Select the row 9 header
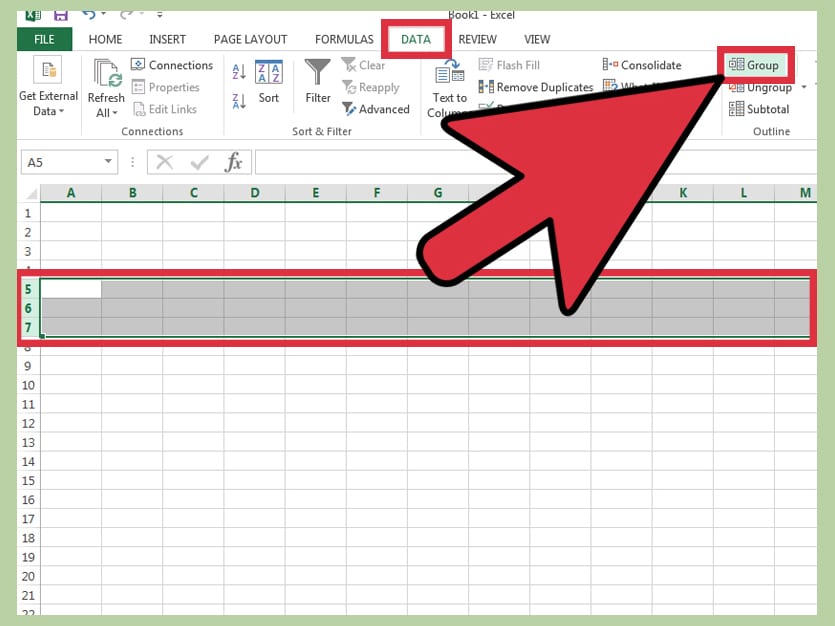The width and height of the screenshot is (835, 626). 28,366
